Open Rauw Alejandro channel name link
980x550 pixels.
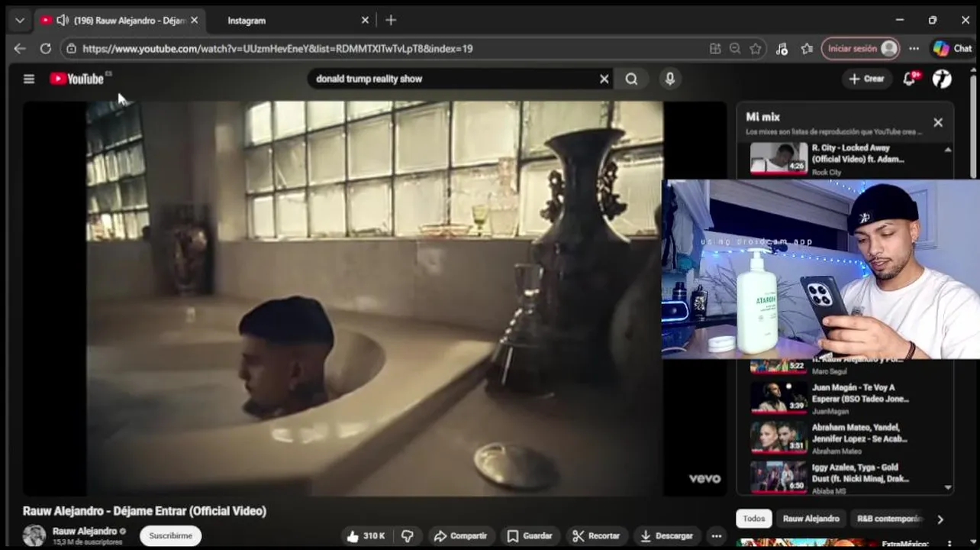click(x=85, y=531)
